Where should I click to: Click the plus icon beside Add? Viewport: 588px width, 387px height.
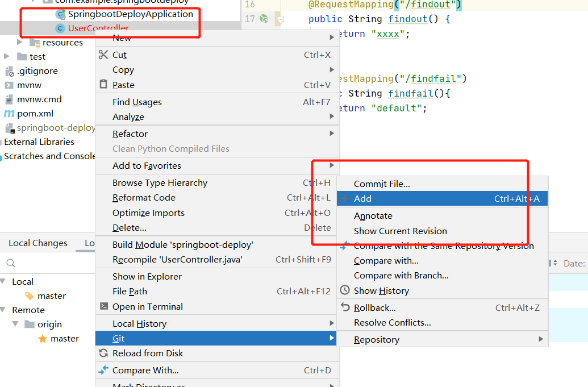point(345,198)
